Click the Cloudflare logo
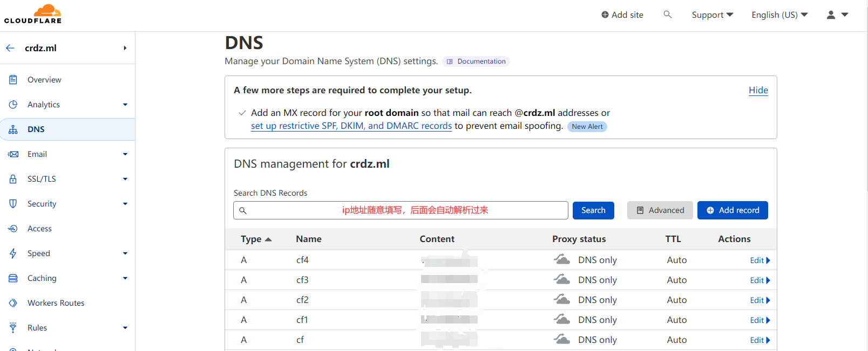868x351 pixels. [33, 14]
